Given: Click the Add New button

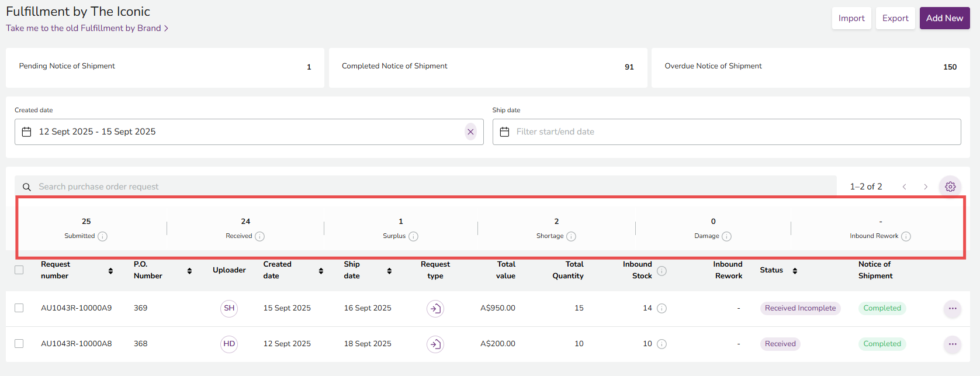Looking at the screenshot, I should coord(944,18).
